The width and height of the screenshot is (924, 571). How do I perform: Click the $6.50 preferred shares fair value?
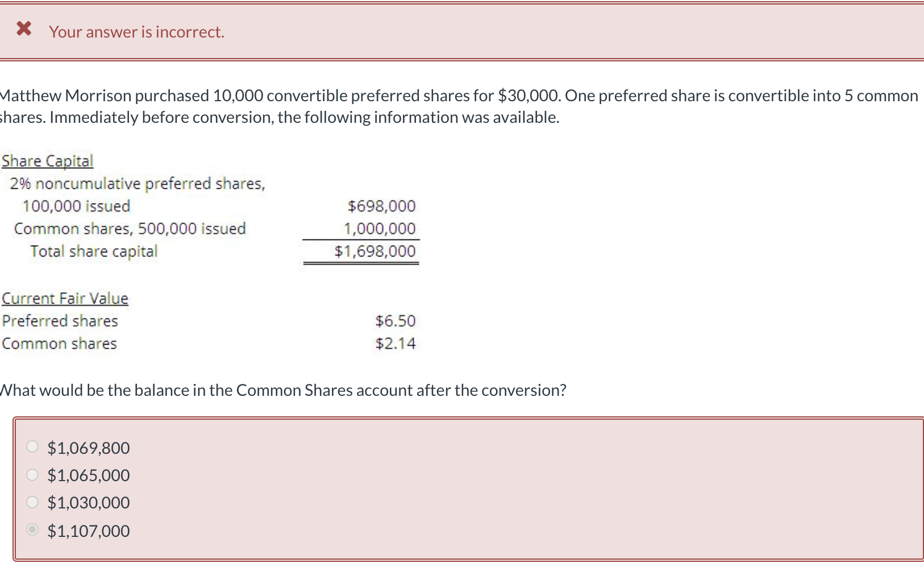(395, 320)
